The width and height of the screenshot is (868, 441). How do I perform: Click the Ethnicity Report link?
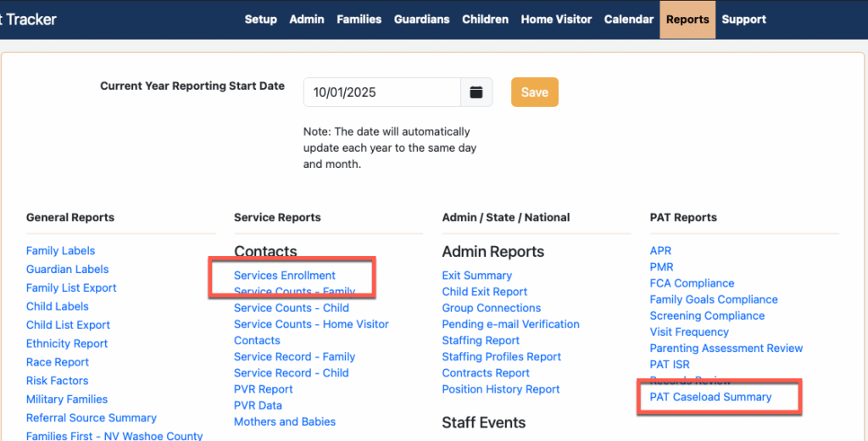pyautogui.click(x=67, y=343)
